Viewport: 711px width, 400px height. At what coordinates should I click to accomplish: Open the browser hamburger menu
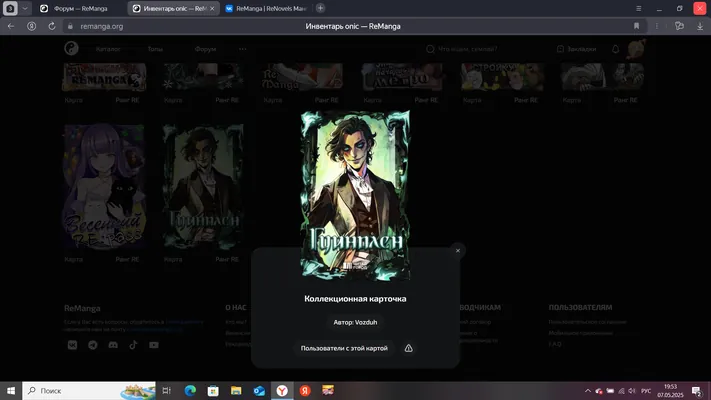point(638,8)
